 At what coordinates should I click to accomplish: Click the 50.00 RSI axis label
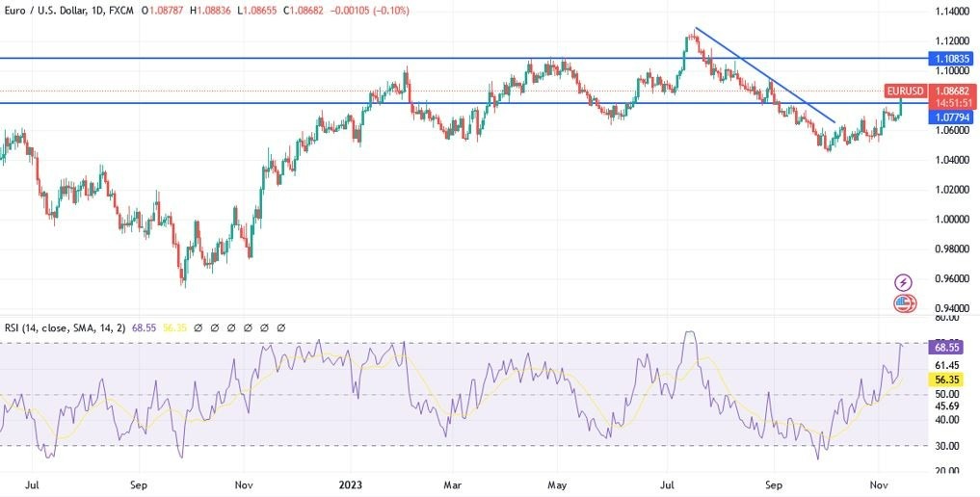(947, 394)
